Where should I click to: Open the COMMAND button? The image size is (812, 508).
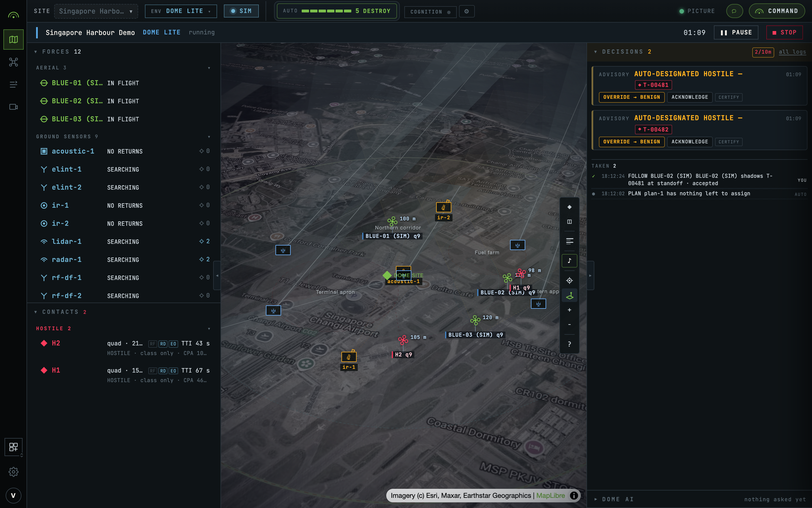point(777,11)
